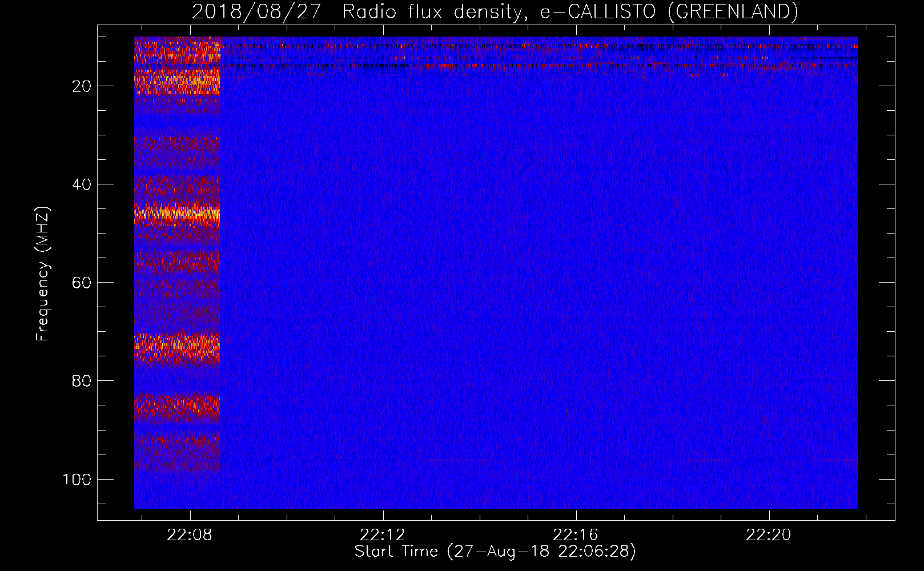The image size is (924, 571).
Task: Click the 22:12 time tick label
Action: [x=383, y=535]
